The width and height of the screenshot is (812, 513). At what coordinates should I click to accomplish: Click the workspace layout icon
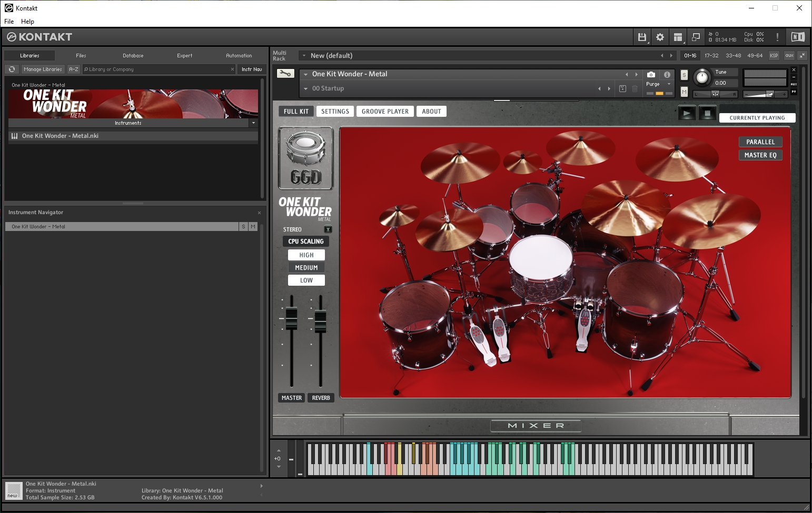(x=678, y=37)
